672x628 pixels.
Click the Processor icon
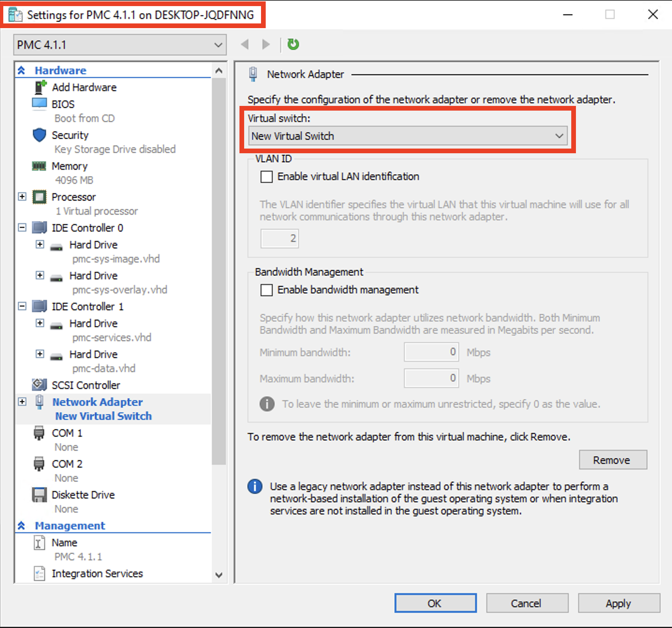point(39,197)
